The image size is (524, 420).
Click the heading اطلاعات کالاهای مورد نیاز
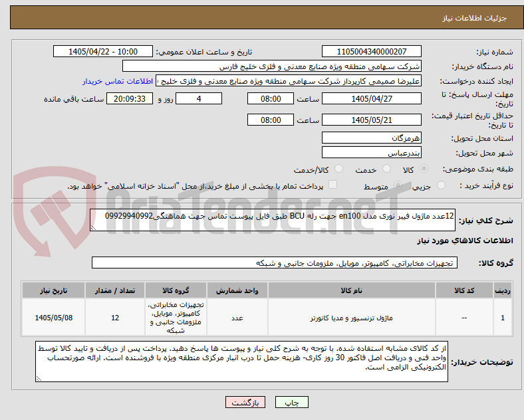click(x=465, y=241)
